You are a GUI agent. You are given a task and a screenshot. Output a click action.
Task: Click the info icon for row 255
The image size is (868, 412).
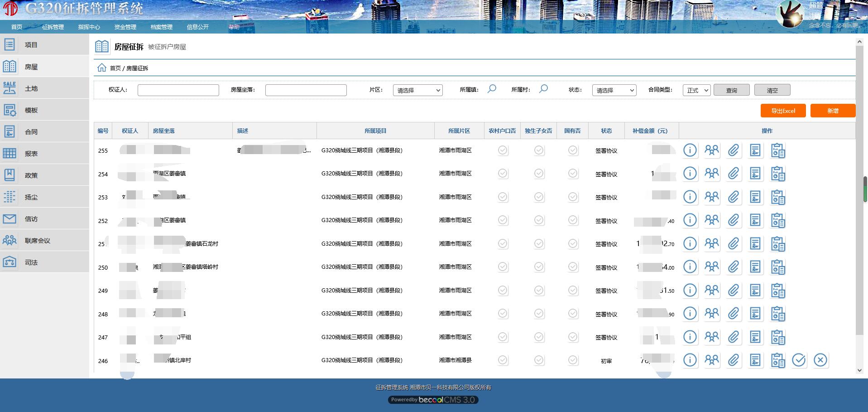690,150
